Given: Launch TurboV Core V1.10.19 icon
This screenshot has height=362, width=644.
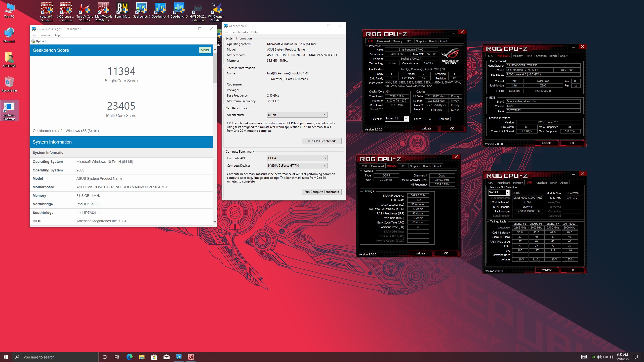Looking at the screenshot, I should tap(85, 12).
